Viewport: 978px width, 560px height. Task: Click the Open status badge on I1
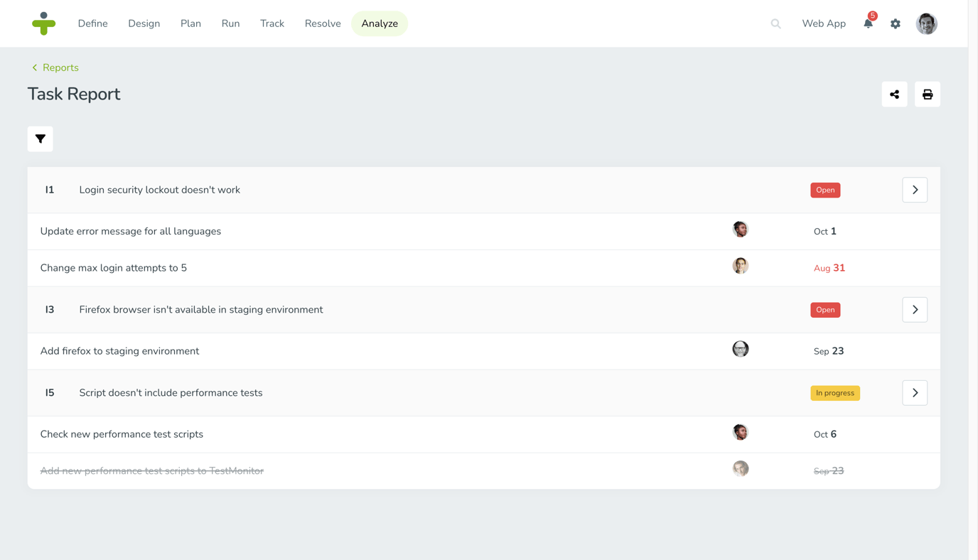tap(825, 190)
